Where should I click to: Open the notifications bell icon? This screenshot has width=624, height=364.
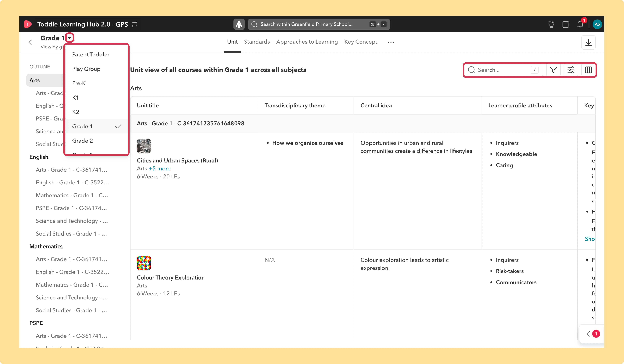[x=580, y=24]
